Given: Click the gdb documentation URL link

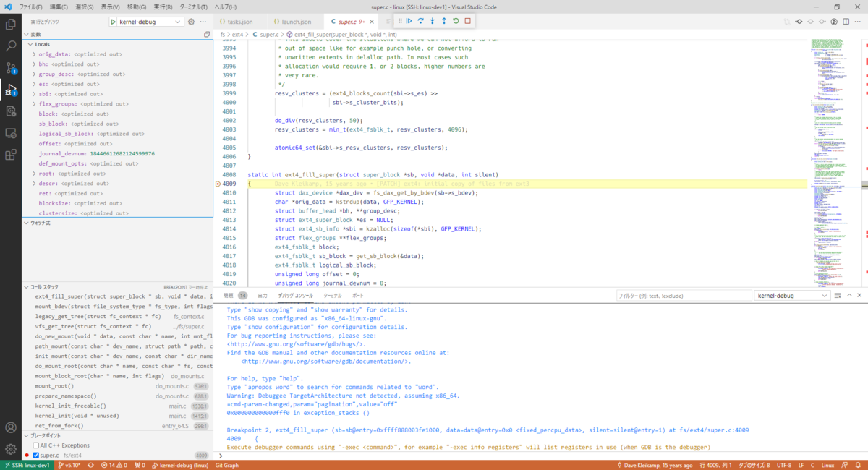Looking at the screenshot, I should pyautogui.click(x=325, y=362).
